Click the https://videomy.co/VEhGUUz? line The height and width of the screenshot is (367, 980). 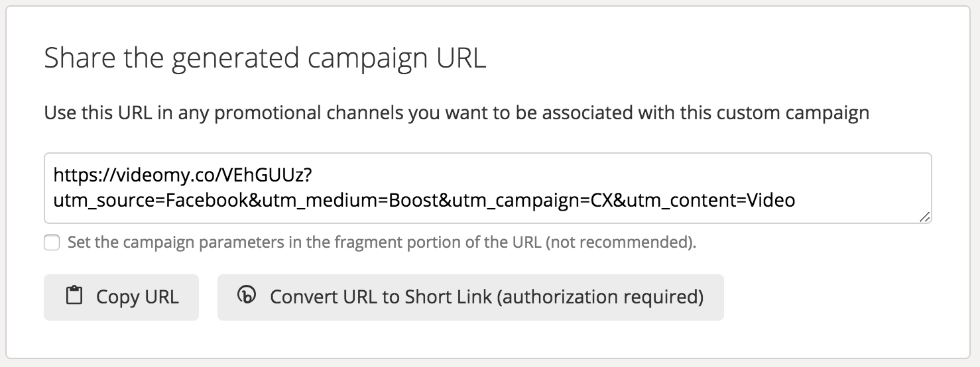(182, 175)
